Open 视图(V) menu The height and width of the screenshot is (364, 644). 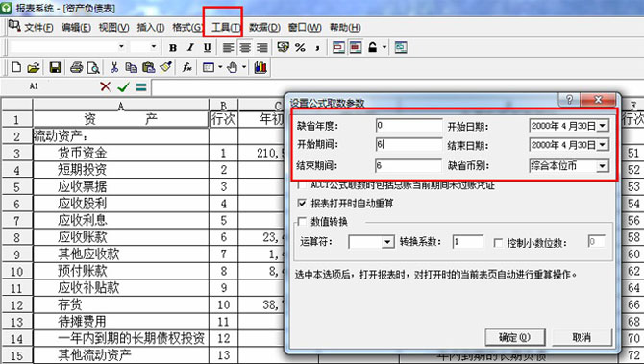point(113,28)
